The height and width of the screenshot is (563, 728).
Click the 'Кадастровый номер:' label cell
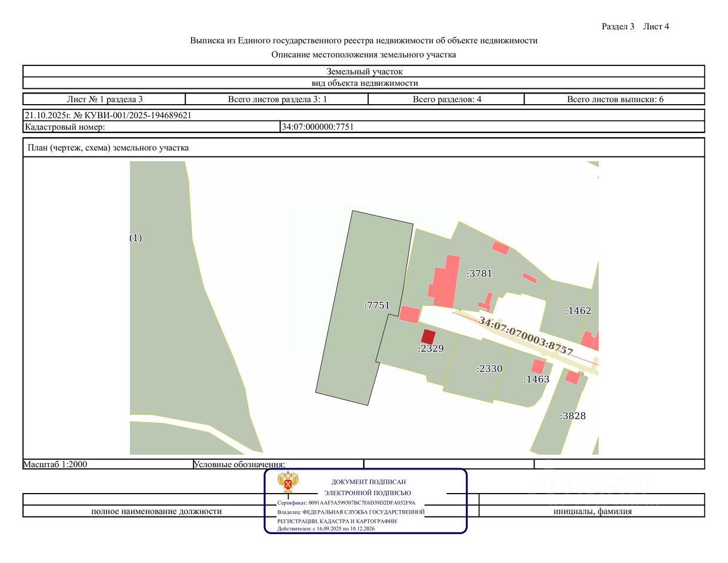pos(152,126)
